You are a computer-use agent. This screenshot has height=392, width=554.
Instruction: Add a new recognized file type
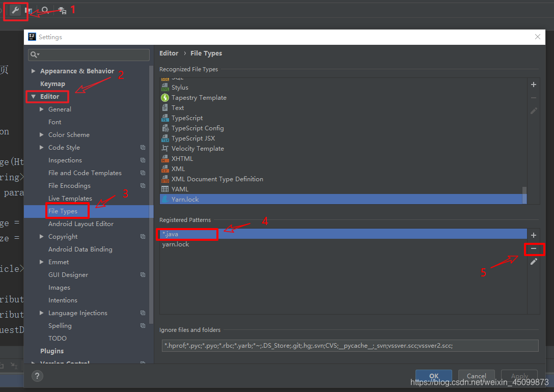pyautogui.click(x=533, y=85)
